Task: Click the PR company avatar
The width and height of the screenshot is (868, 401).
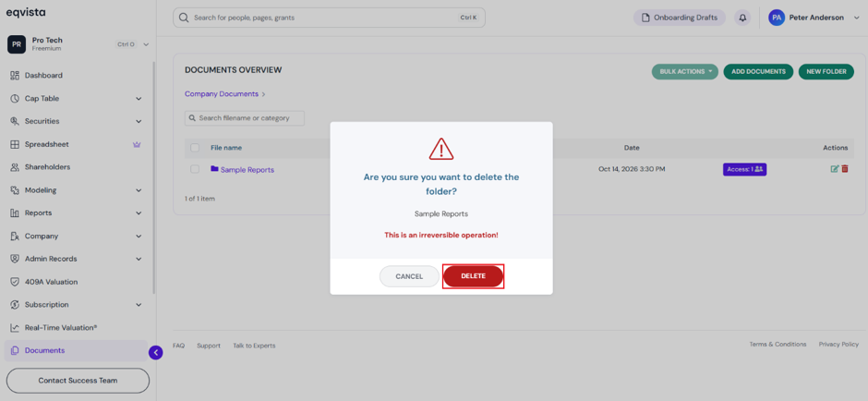Action: (x=17, y=44)
